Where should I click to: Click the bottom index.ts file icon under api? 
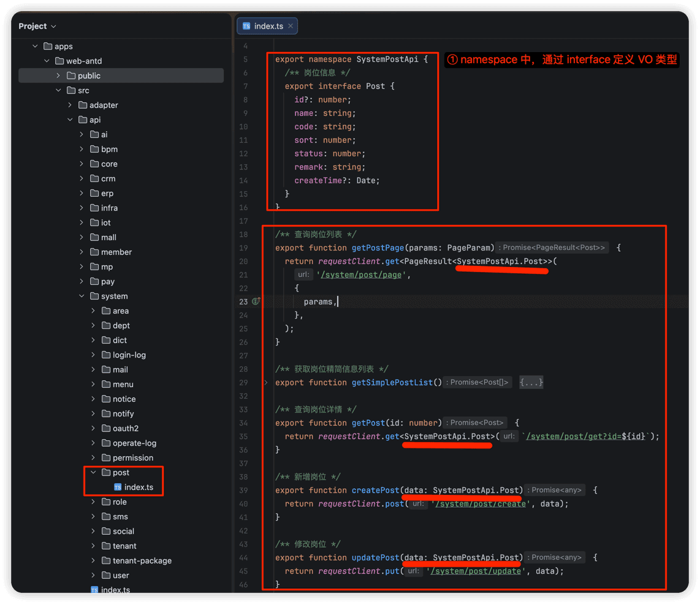click(94, 590)
